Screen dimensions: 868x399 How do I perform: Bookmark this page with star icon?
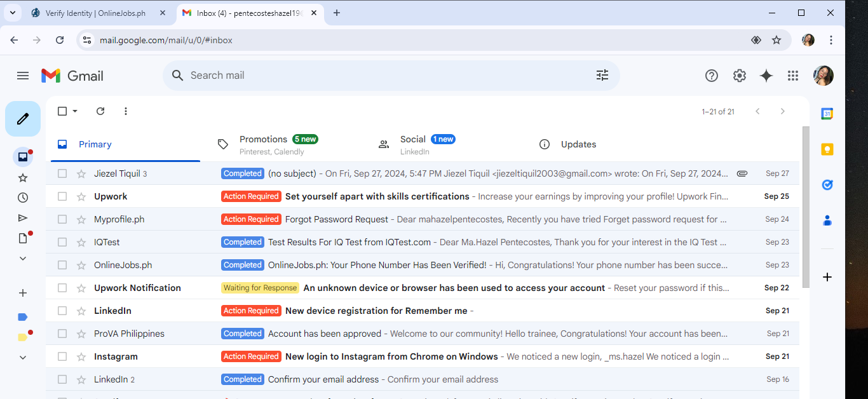coord(776,40)
